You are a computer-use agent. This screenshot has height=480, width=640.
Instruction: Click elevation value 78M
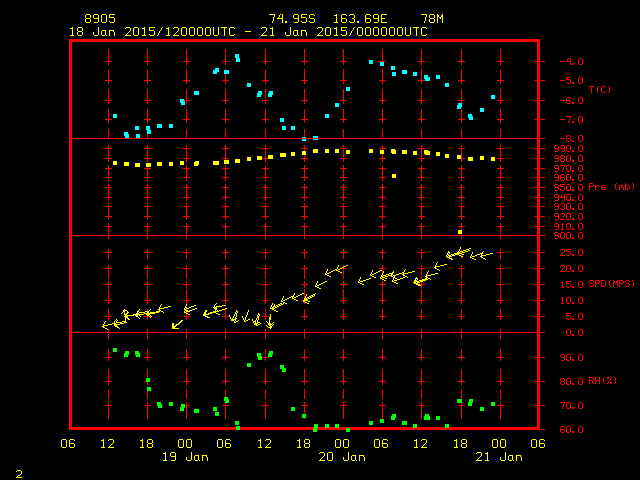pyautogui.click(x=432, y=19)
